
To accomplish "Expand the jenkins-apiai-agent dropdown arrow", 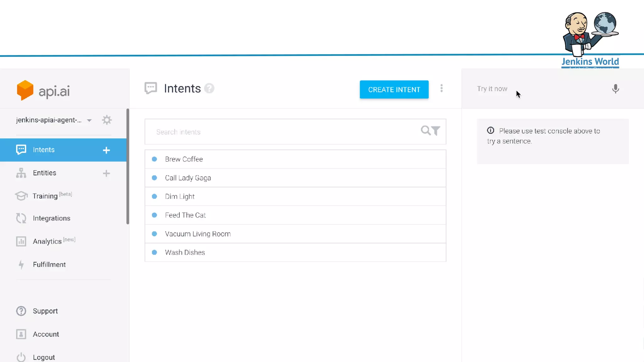I will tap(89, 120).
